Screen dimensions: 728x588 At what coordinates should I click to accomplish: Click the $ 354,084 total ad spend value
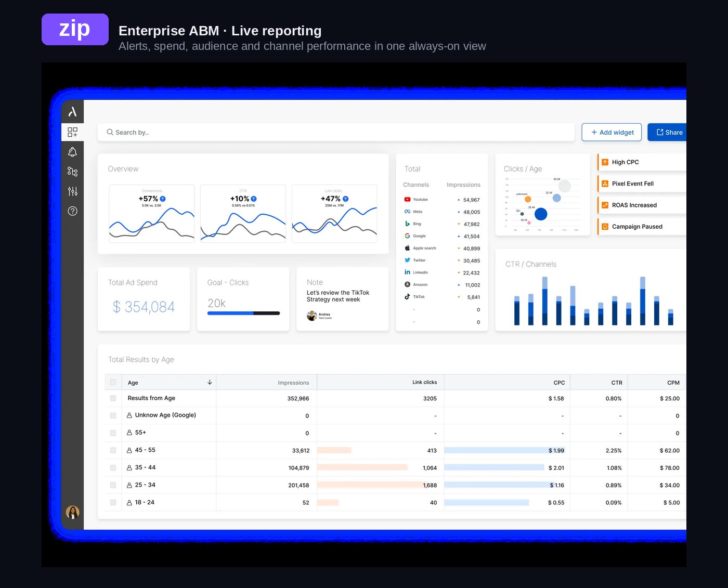[x=144, y=307]
